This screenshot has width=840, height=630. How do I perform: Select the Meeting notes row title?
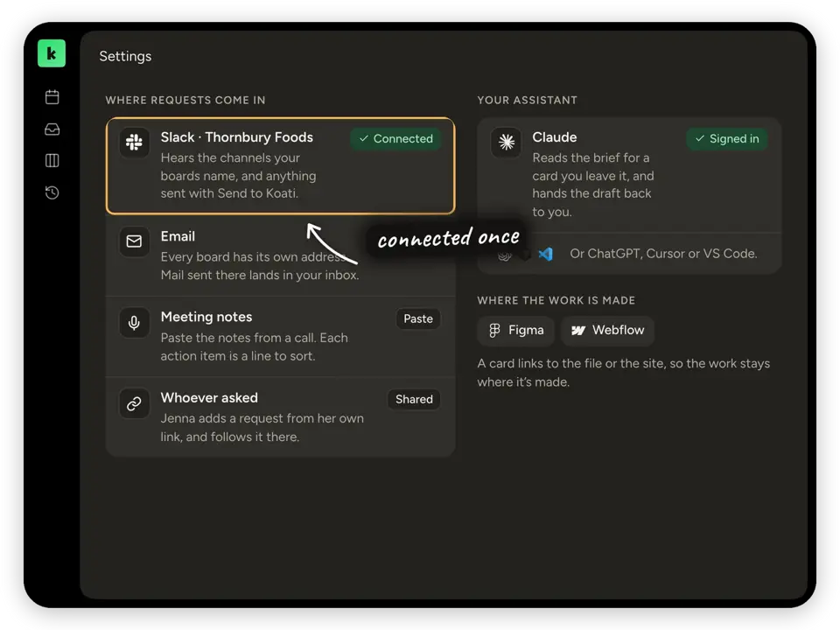[x=206, y=317]
